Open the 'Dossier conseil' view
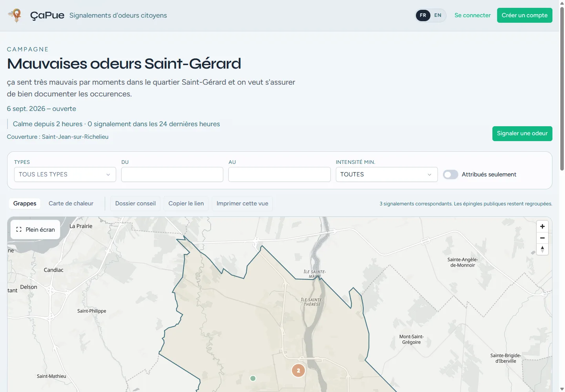 [x=135, y=203]
